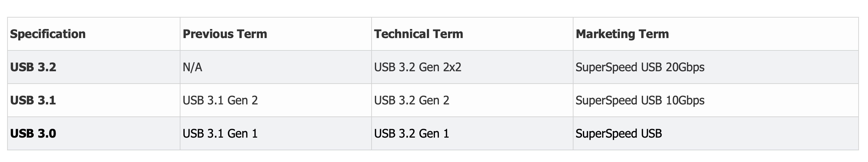Click the word Gen in USB 3.2 Gen 2x2

429,67
